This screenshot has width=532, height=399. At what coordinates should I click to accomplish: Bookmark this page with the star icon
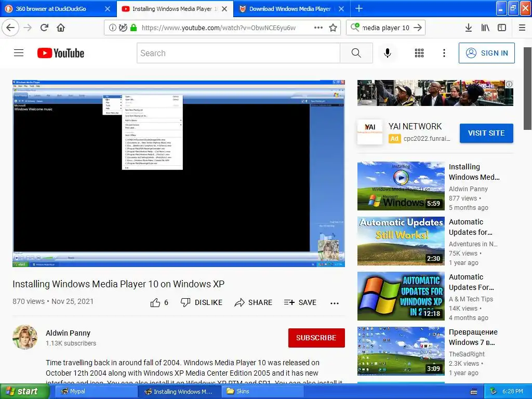[x=333, y=28]
